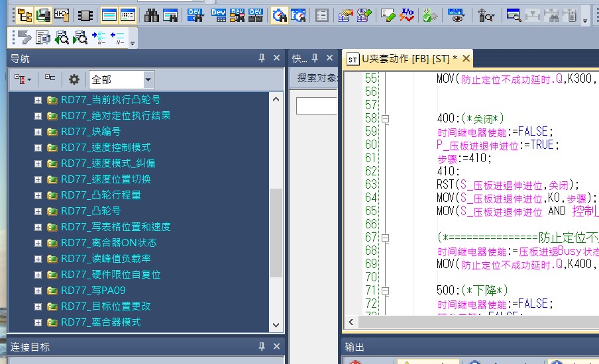Select RD77_目标位置更改 tree item
Screen dimensions: 599x364
click(x=105, y=306)
